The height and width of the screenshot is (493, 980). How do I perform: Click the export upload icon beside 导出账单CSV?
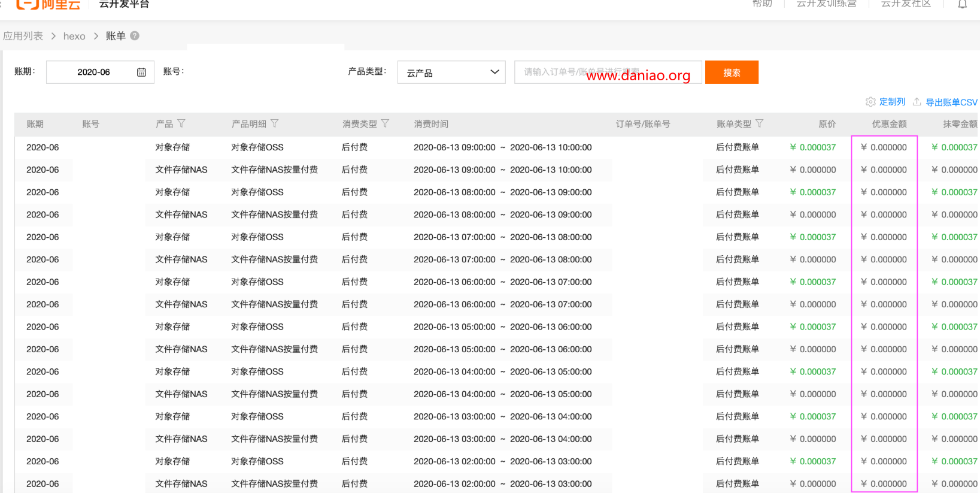pos(917,102)
